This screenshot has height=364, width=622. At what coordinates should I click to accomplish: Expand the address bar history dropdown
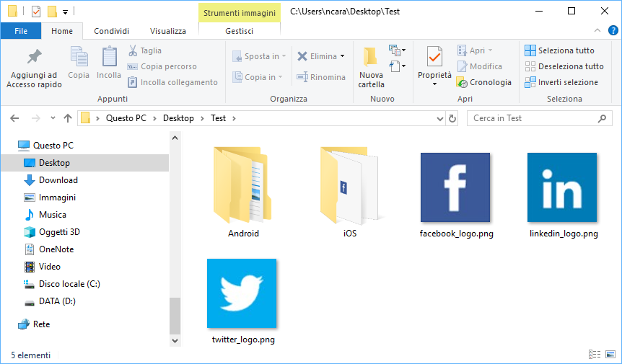(439, 118)
